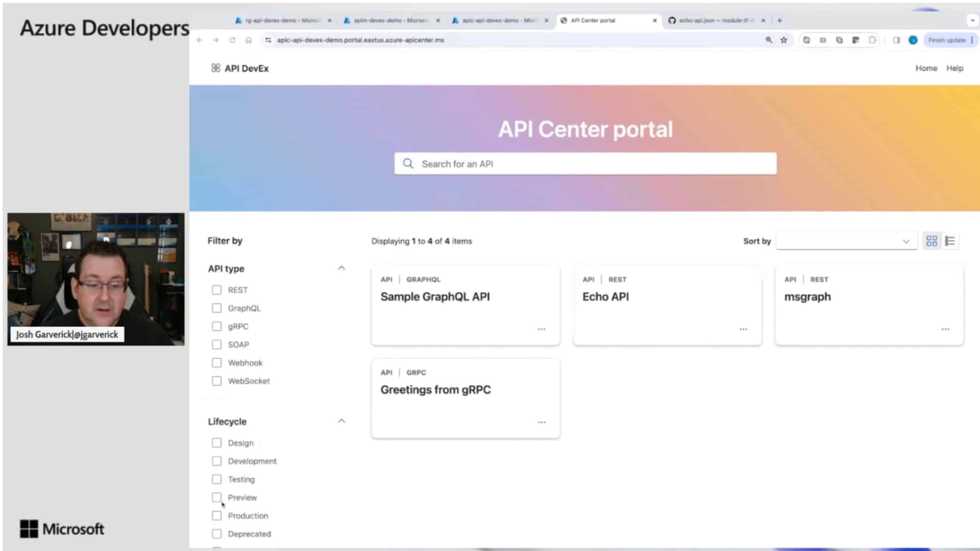The width and height of the screenshot is (980, 551).
Task: Tick the Production lifecycle checkbox
Action: point(217,516)
